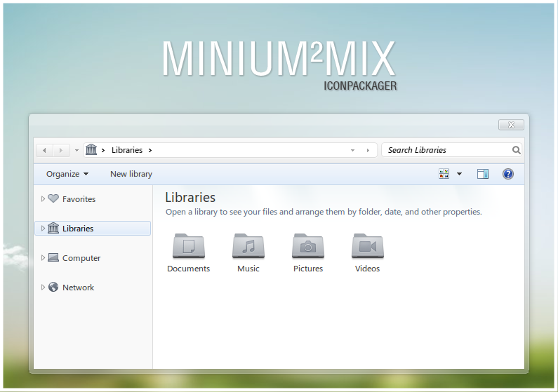Expand the Network tree node
Image resolution: width=558 pixels, height=392 pixels.
(43, 287)
